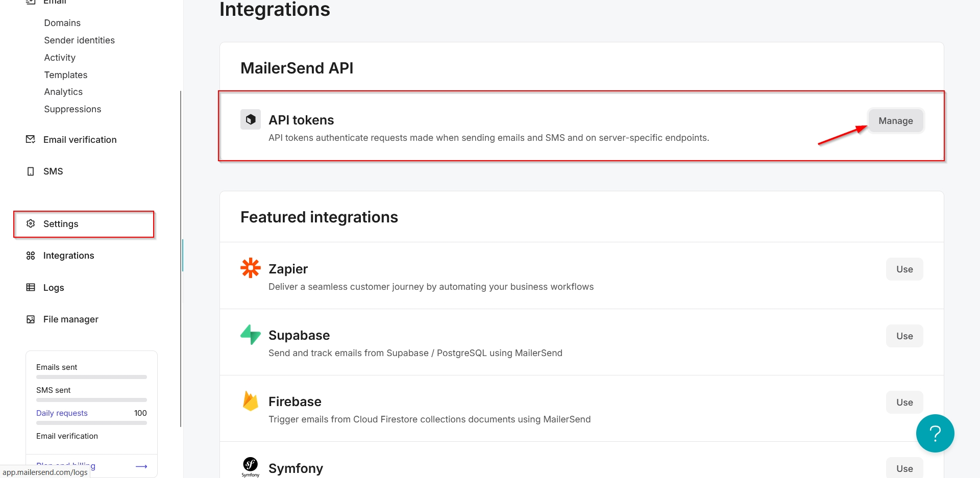This screenshot has width=980, height=478.
Task: Click the API tokens heading
Action: (x=301, y=120)
